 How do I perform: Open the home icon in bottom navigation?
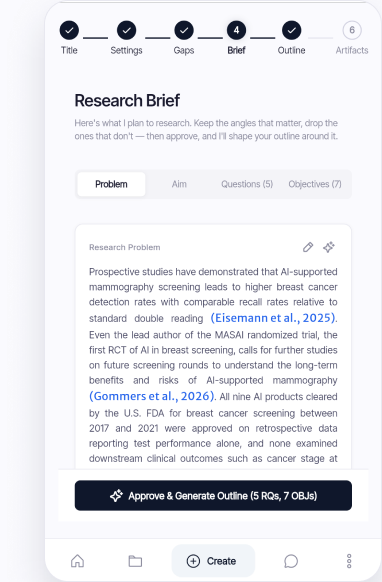click(77, 561)
